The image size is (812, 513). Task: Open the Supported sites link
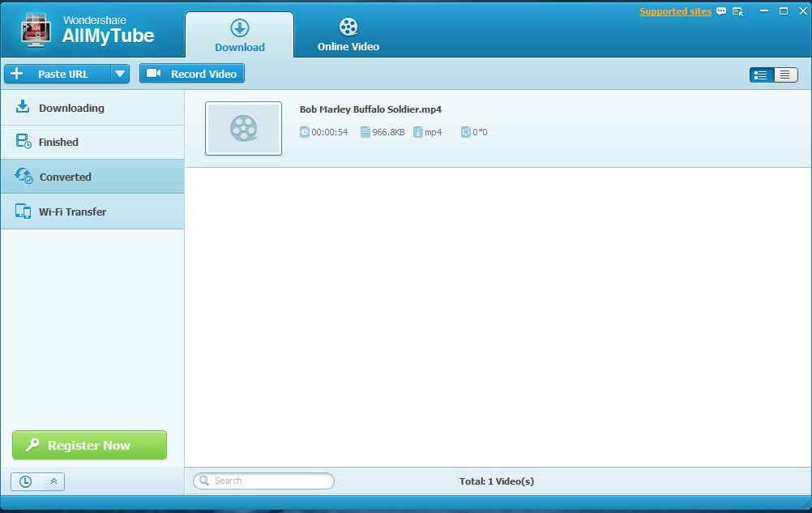pos(675,11)
